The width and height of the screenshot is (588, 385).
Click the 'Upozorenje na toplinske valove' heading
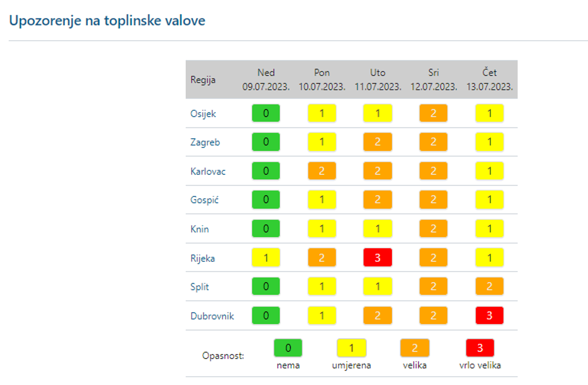pyautogui.click(x=107, y=21)
